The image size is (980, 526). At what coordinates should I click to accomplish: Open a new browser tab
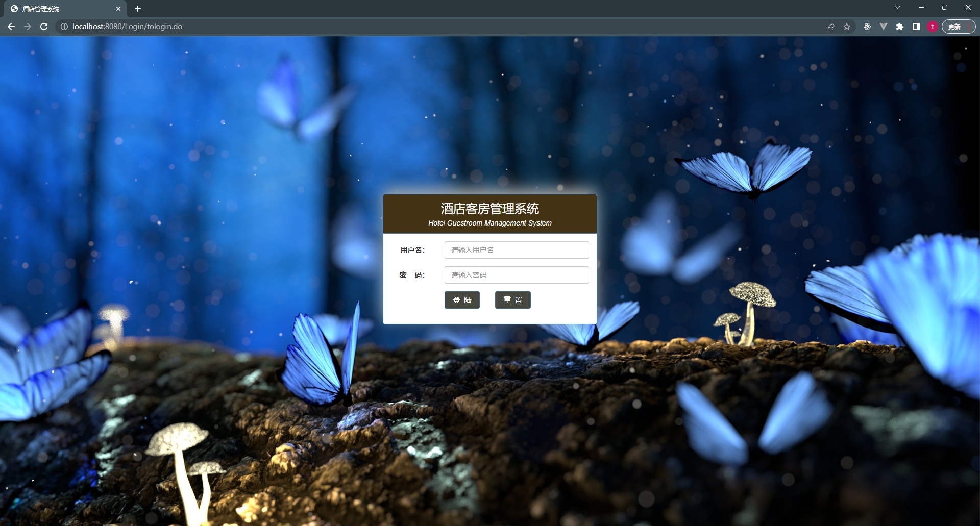click(x=138, y=9)
